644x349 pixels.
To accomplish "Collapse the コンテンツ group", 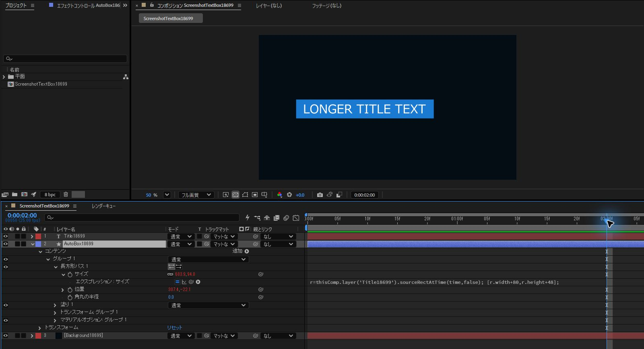I will tap(40, 252).
